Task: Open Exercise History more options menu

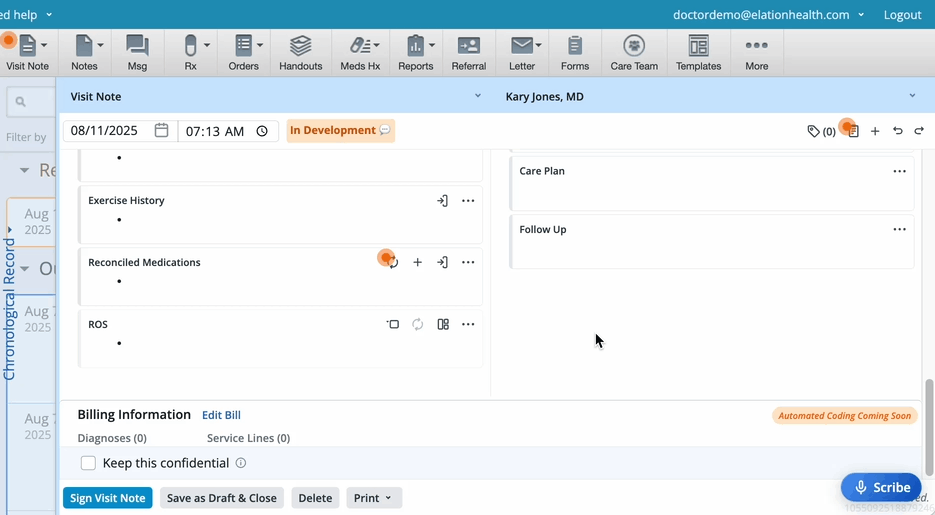Action: click(468, 201)
